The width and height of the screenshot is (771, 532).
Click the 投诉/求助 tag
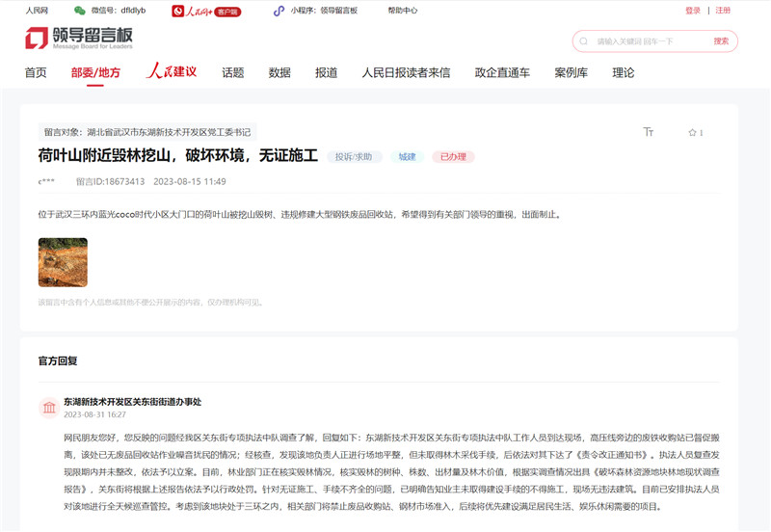click(354, 157)
